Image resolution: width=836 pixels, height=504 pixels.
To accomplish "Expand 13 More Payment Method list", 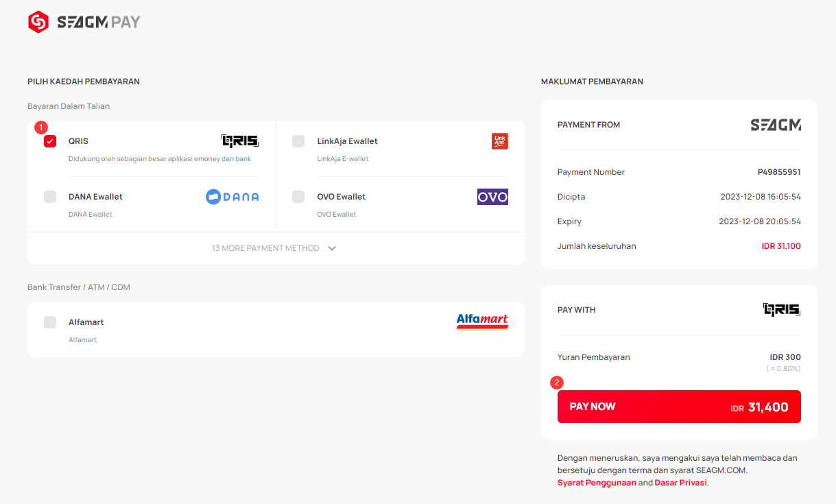I will click(x=276, y=248).
